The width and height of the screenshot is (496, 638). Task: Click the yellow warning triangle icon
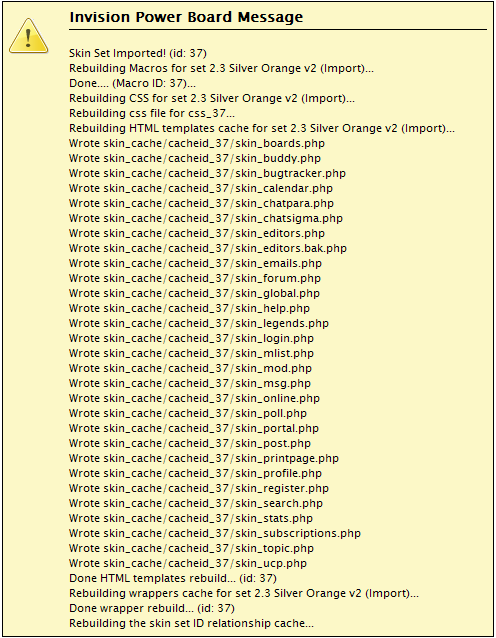pyautogui.click(x=28, y=36)
